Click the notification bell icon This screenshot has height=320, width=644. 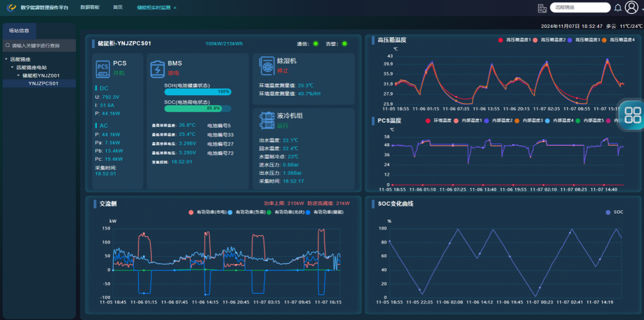click(x=618, y=8)
